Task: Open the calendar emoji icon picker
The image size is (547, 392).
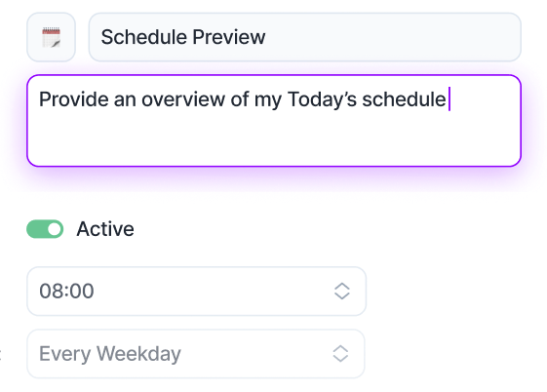Action: point(52,37)
